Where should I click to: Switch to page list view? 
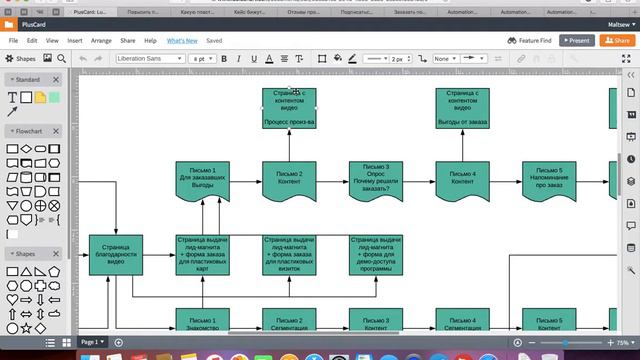(50, 342)
